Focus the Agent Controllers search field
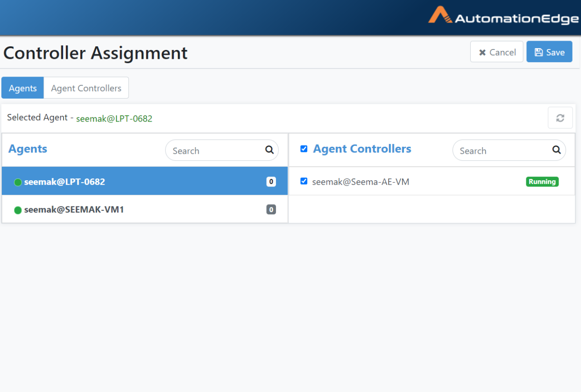Image resolution: width=581 pixels, height=392 pixels. tap(502, 150)
